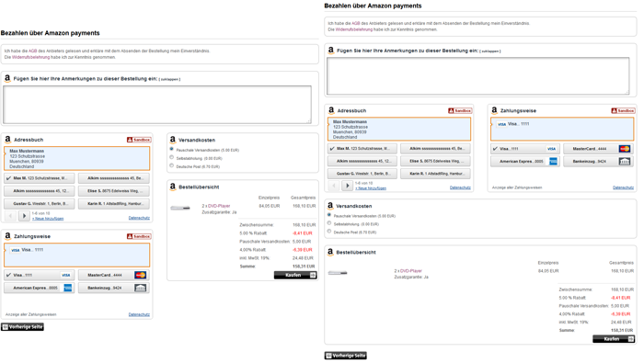The height and width of the screenshot is (363, 644).
Task: Click the Sandbox badge in left Adressbuch header
Action: [139, 140]
